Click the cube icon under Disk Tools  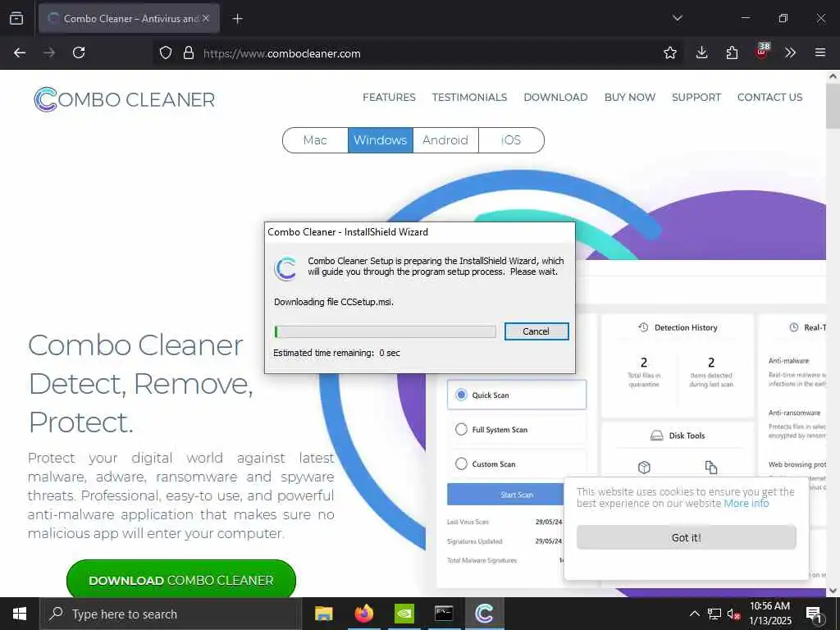tap(644, 467)
